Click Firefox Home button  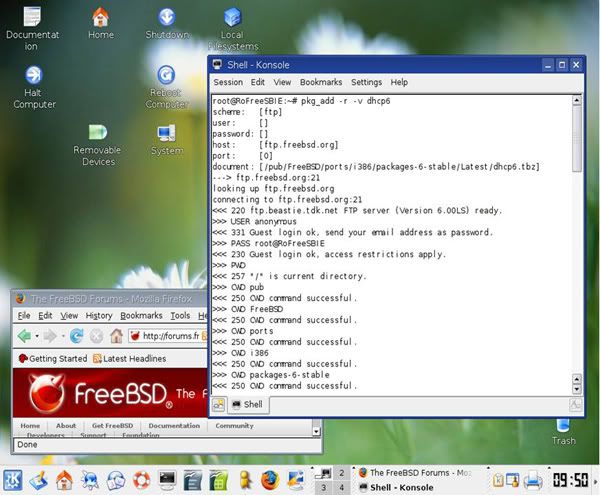tap(116, 335)
